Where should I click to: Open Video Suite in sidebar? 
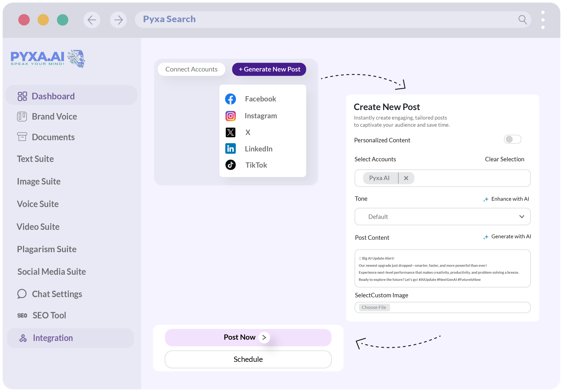pos(38,227)
